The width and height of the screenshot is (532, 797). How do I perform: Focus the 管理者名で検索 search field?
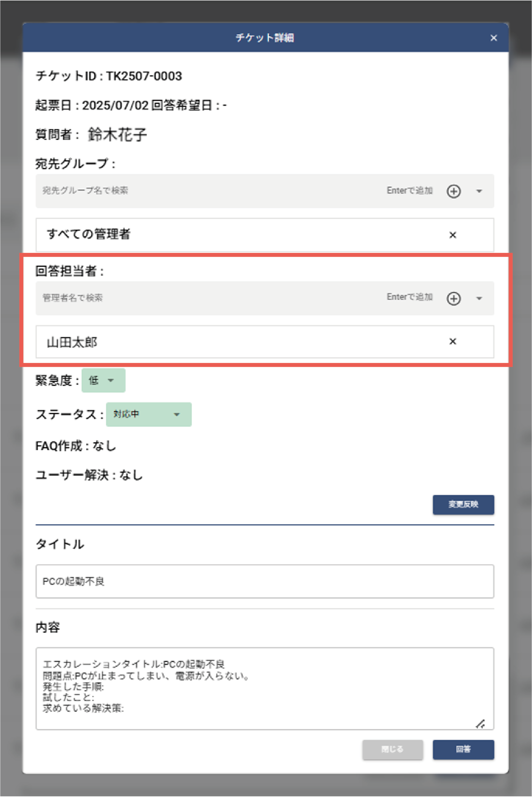point(203,298)
